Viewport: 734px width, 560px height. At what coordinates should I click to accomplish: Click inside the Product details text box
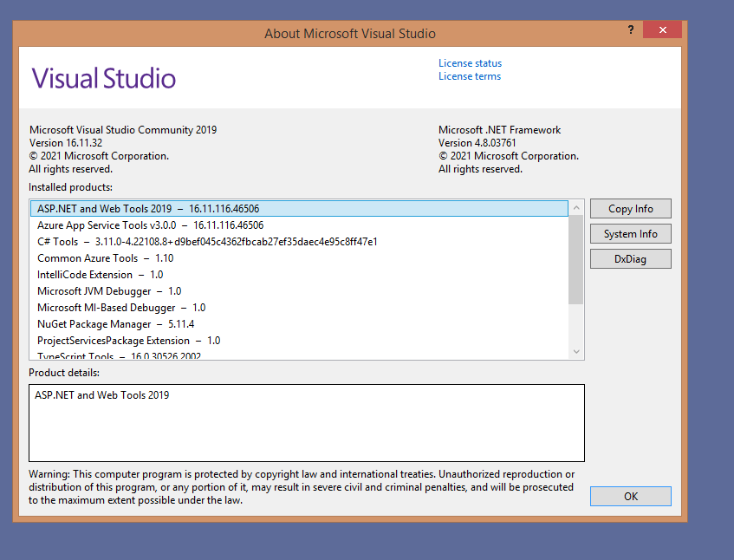307,423
